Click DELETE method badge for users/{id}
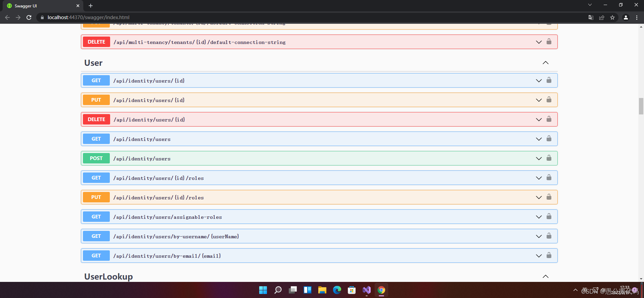644x298 pixels. (x=96, y=119)
